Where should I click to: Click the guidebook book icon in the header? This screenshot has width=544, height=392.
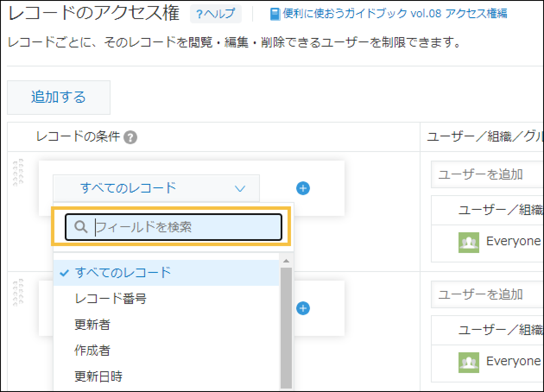pyautogui.click(x=275, y=13)
